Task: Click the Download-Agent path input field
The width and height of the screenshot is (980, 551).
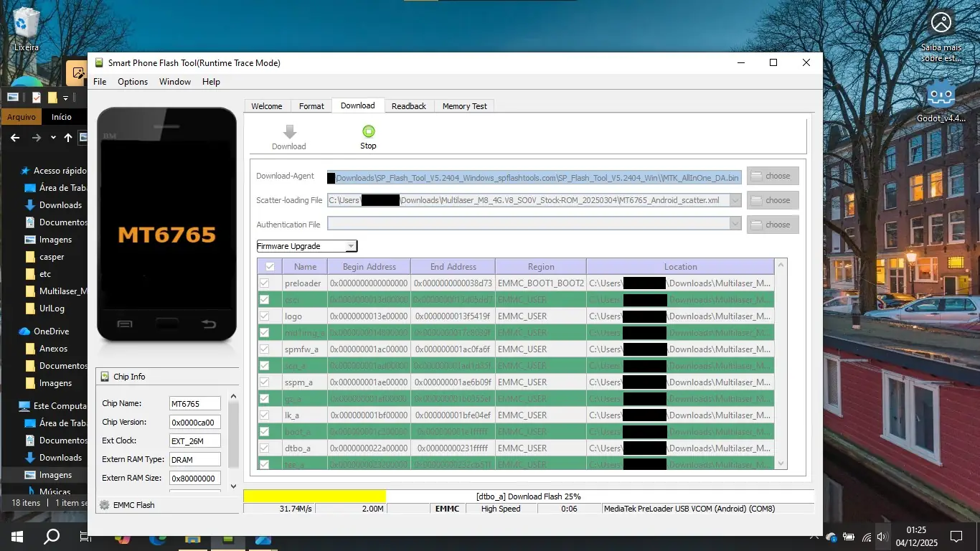Action: click(534, 178)
